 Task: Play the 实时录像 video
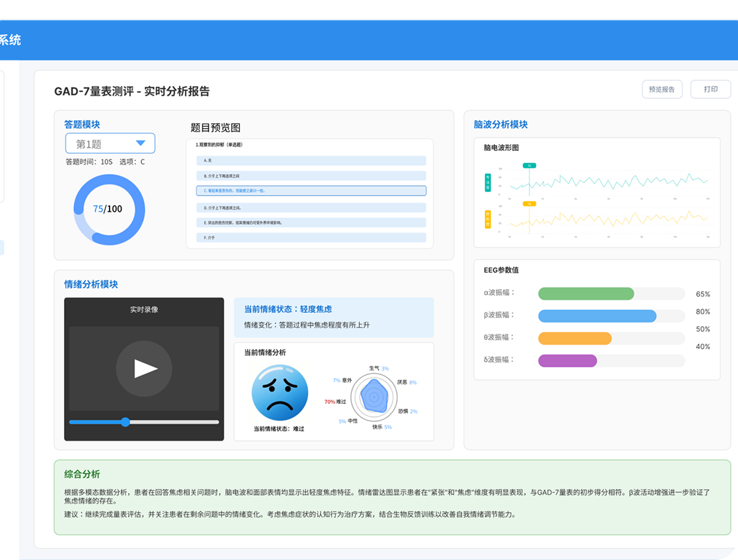point(144,369)
